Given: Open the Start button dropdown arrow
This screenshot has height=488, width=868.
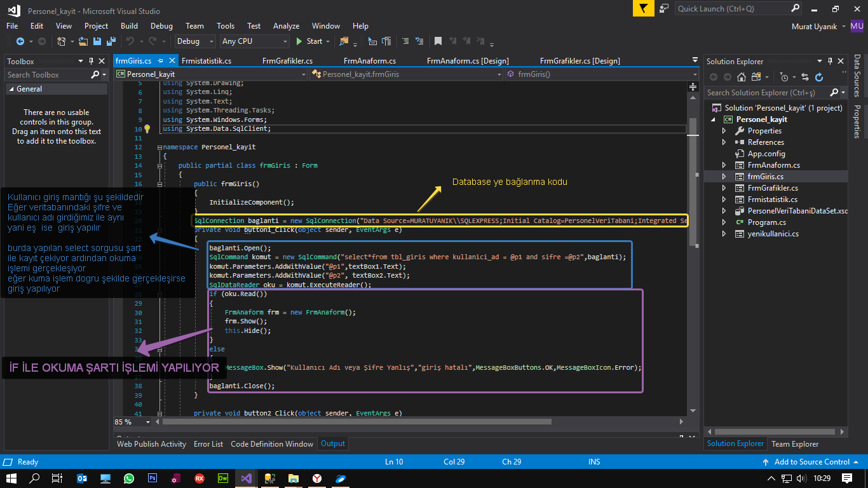Looking at the screenshot, I should pos(328,41).
